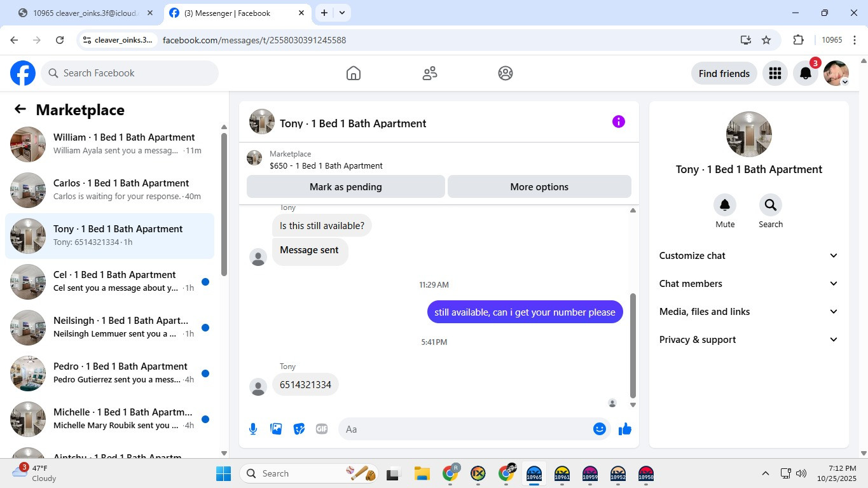Open Michelle's apartment conversation
Screen dimensions: 868x488
109,419
